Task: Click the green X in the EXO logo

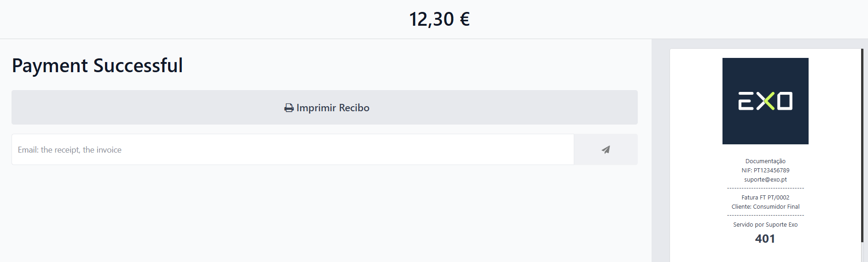Action: (766, 101)
